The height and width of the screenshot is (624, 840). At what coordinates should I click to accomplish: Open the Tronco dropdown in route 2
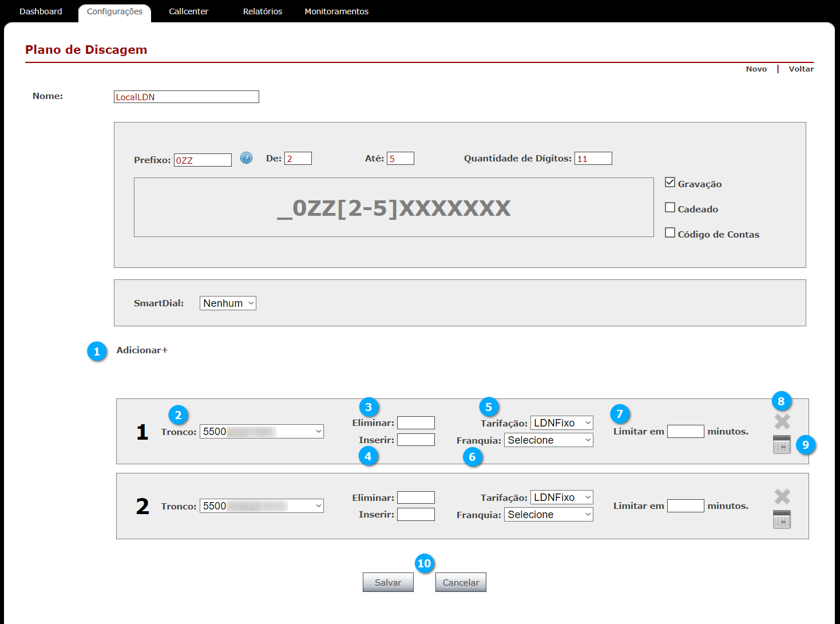tap(261, 506)
